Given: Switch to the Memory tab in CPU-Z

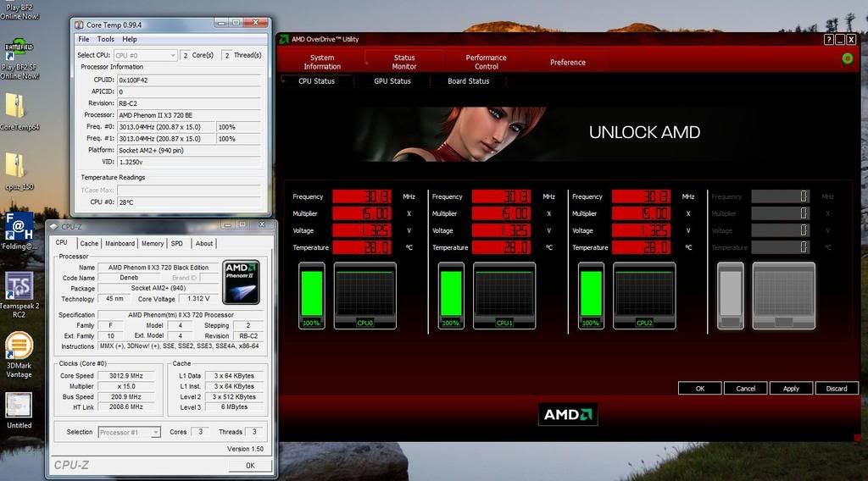Looking at the screenshot, I should point(153,243).
